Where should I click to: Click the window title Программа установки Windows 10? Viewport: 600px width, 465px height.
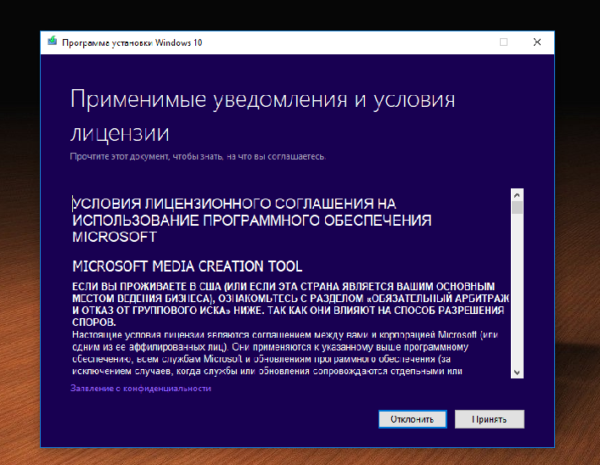tap(132, 42)
